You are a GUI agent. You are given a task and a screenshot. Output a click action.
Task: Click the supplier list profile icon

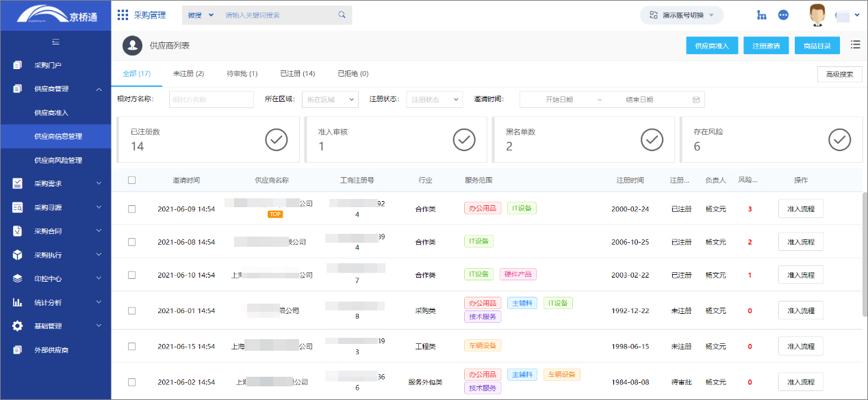pos(132,45)
